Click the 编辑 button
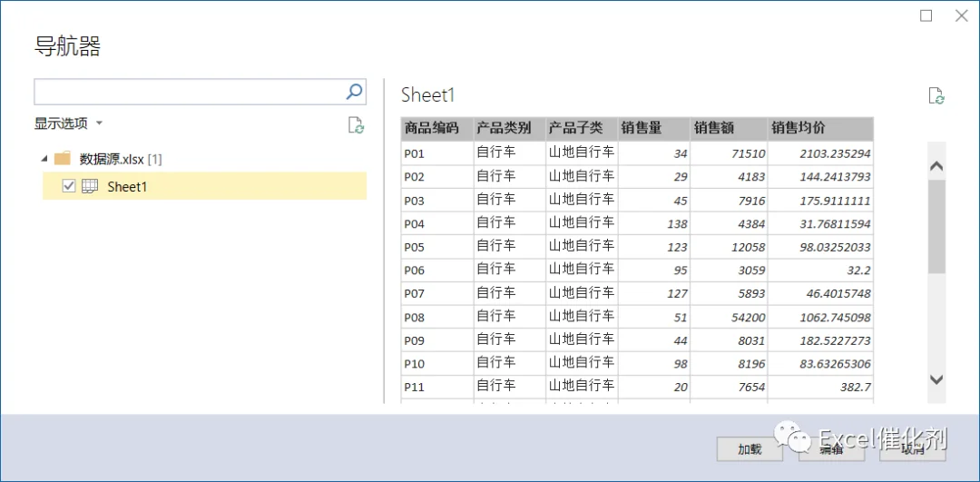 tap(831, 448)
